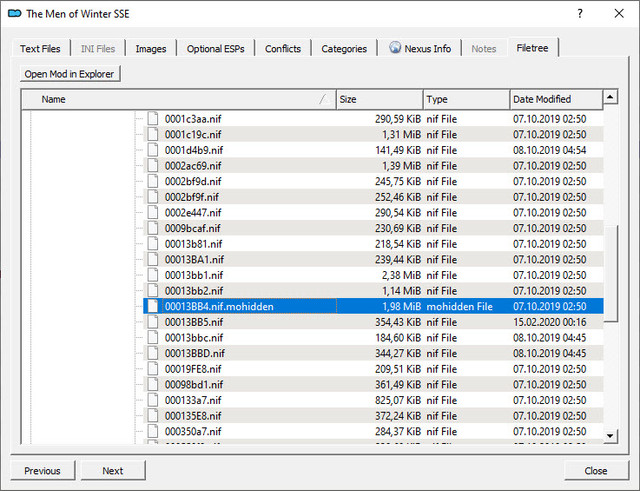Viewport: 640px width, 491px height.
Task: Select file icon of 00019FE8.nif
Action: pos(153,369)
